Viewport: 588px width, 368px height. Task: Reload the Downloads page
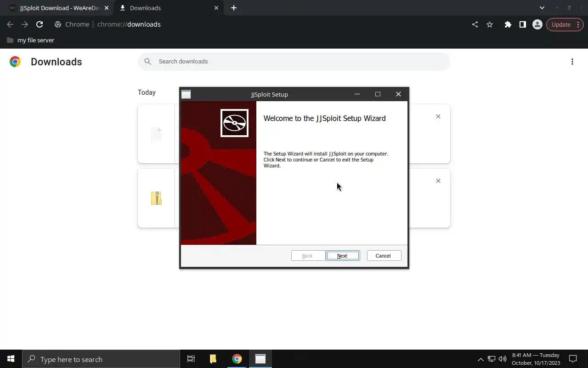click(40, 24)
